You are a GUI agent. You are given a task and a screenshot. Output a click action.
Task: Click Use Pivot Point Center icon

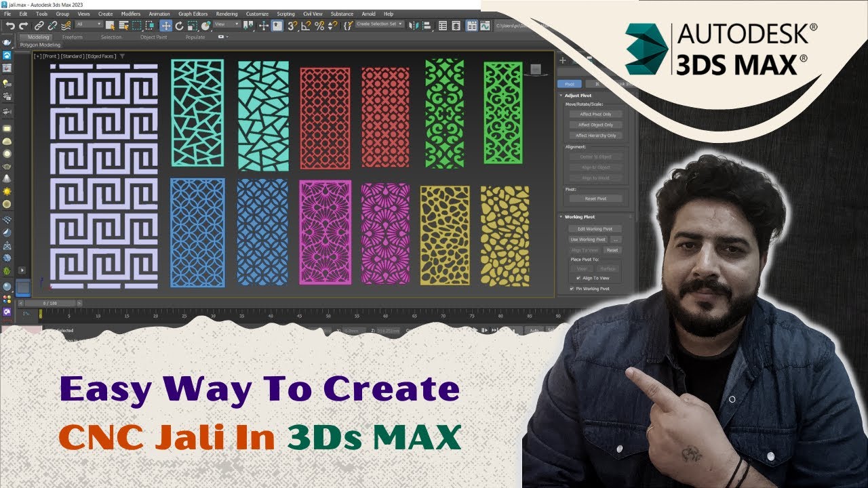tap(248, 26)
